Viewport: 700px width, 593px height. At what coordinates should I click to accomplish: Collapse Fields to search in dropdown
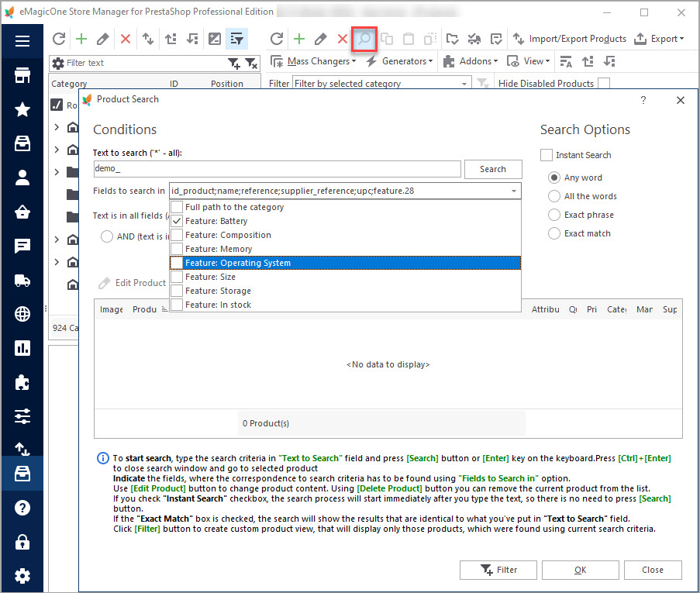514,191
